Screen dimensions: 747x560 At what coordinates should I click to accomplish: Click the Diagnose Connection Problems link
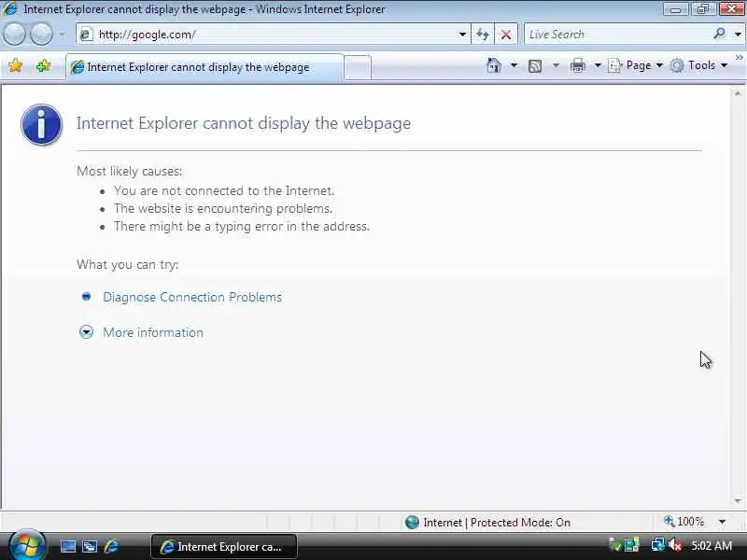pos(192,297)
